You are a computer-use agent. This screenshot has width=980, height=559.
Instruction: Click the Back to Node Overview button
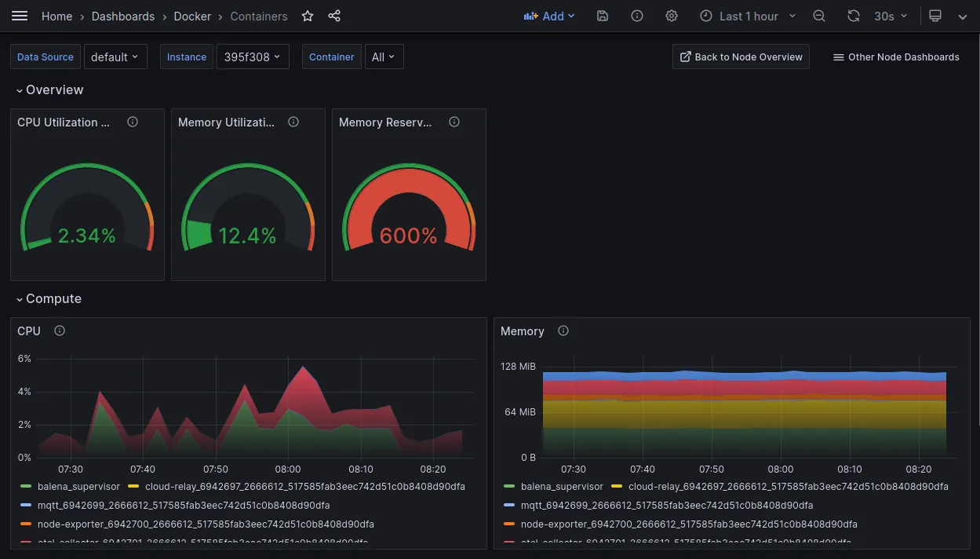740,57
